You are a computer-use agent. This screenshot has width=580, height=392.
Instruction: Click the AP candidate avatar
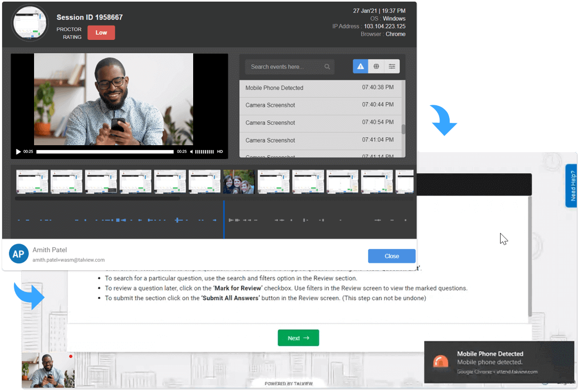(x=19, y=254)
